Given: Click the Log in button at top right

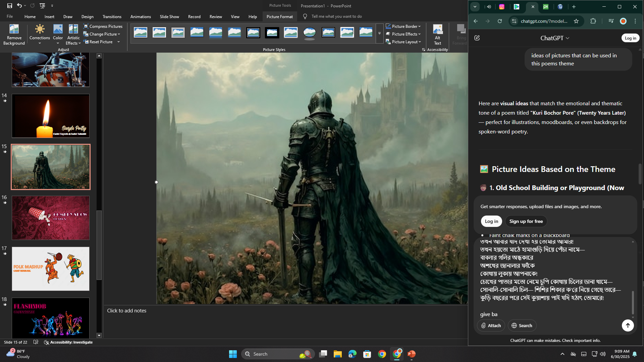Looking at the screenshot, I should tap(630, 38).
